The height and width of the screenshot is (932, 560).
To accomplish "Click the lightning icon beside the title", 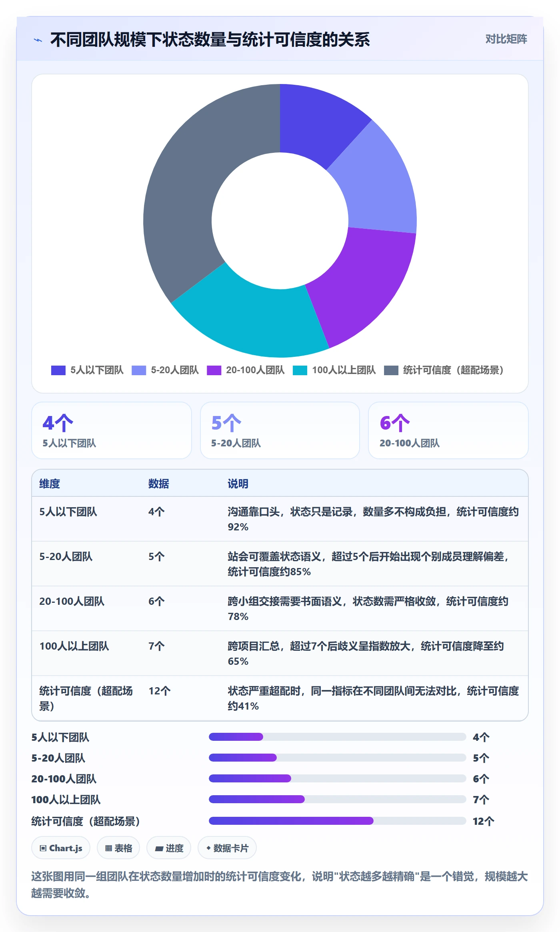I will pyautogui.click(x=38, y=40).
